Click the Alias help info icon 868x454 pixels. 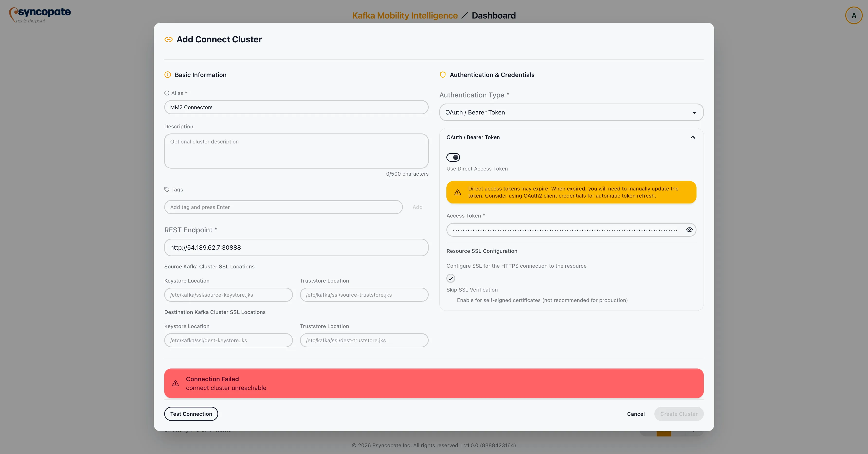pos(167,93)
